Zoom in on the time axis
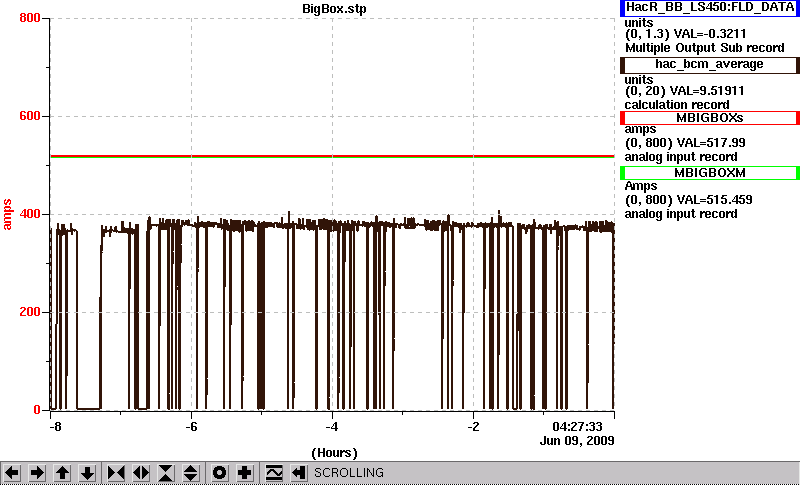Viewport: 800px width, 485px height. pyautogui.click(x=116, y=473)
